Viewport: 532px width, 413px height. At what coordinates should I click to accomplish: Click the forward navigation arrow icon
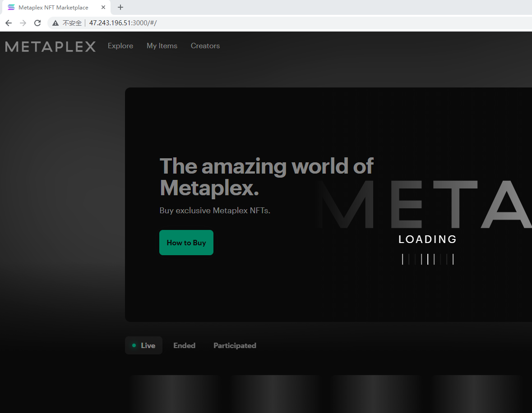(23, 23)
